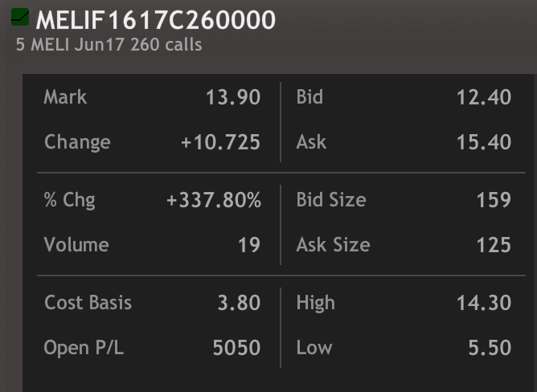Click the Open P/L value 5050

pyautogui.click(x=236, y=348)
